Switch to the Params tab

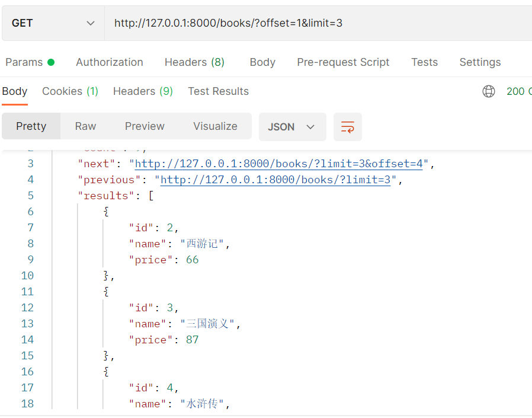(x=30, y=62)
